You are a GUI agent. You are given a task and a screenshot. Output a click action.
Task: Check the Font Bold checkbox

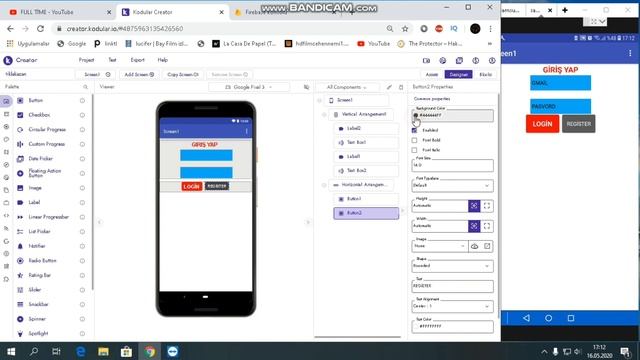pyautogui.click(x=415, y=140)
